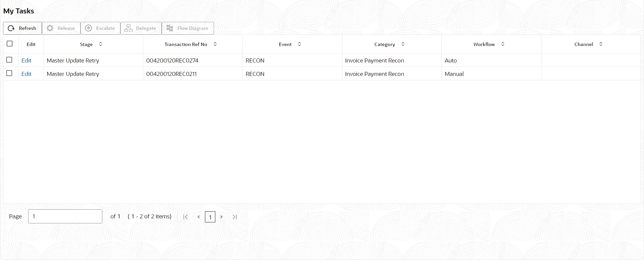Sort by Stage column arrows
Viewport: 644px width, 261px height.
tap(101, 44)
